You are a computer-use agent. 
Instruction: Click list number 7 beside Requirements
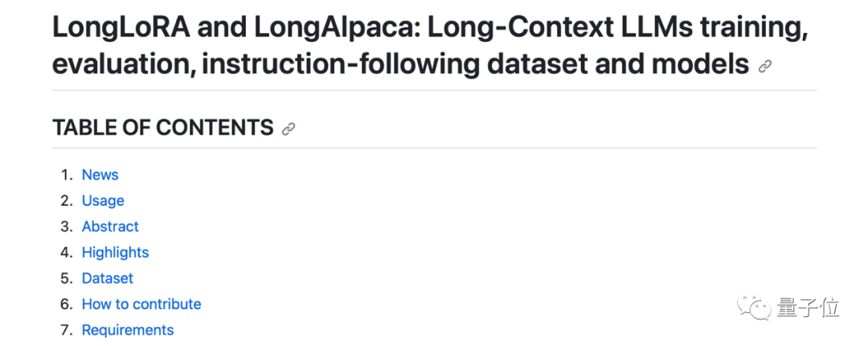tap(66, 329)
